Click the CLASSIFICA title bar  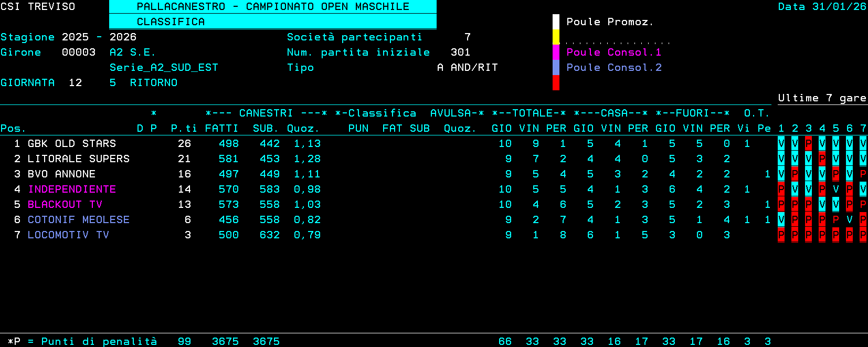(272, 22)
